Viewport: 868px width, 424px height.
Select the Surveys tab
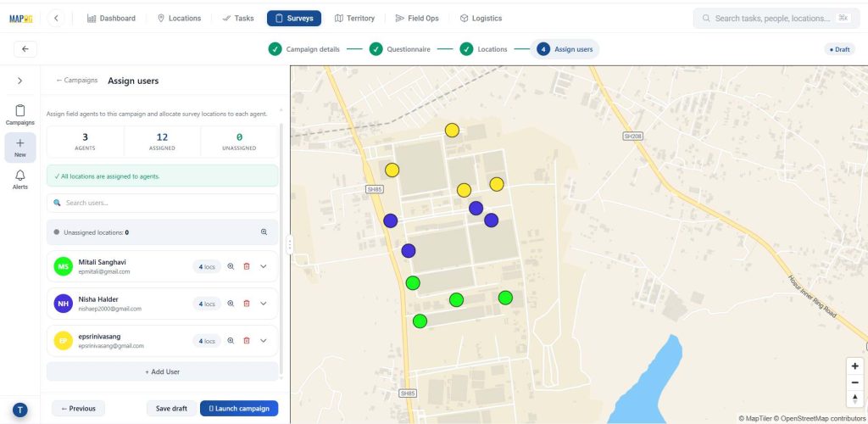pos(294,19)
